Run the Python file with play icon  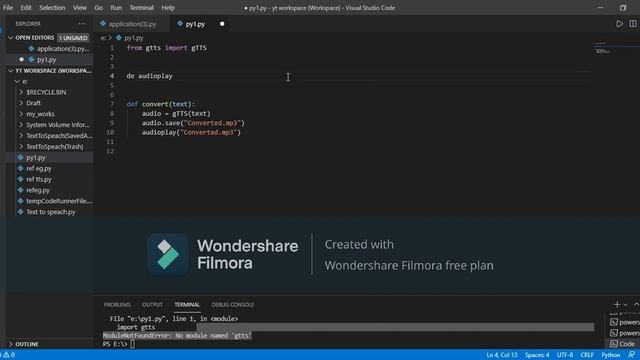pos(619,24)
